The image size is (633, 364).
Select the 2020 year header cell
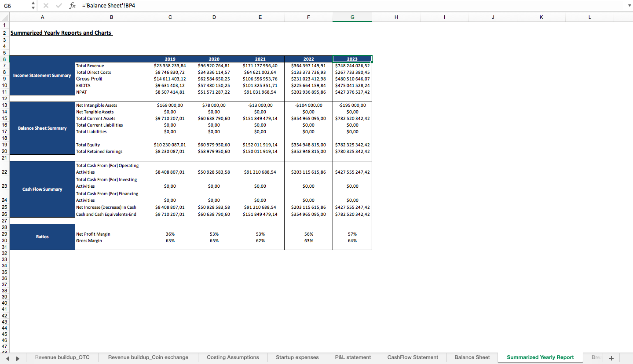pyautogui.click(x=214, y=59)
